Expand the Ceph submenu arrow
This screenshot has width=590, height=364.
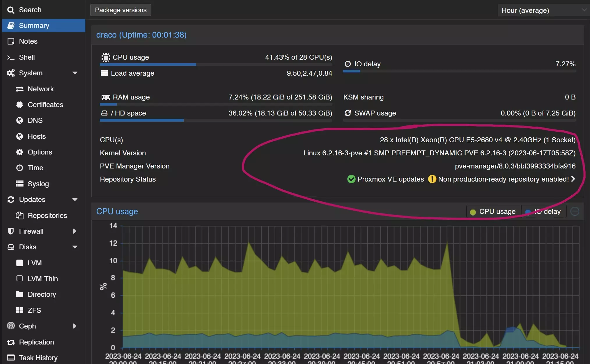pos(75,326)
